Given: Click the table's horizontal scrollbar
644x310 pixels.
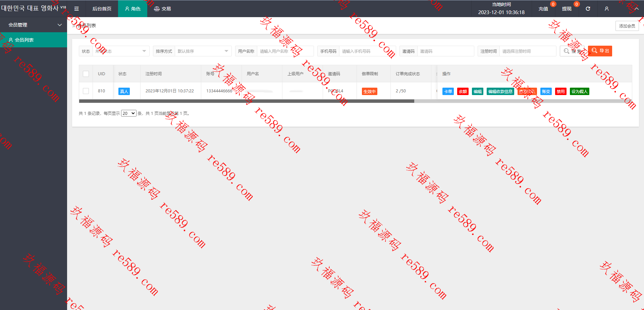Looking at the screenshot, I should tap(247, 101).
